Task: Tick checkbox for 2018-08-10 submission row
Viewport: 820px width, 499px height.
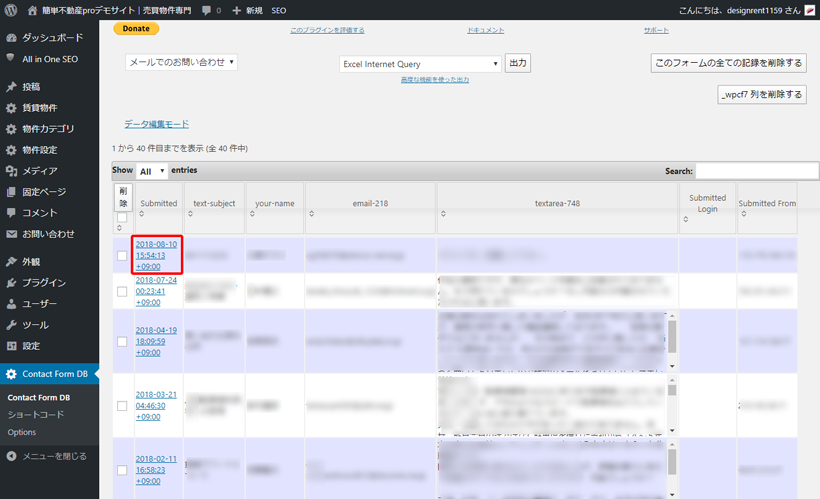Action: coord(122,256)
